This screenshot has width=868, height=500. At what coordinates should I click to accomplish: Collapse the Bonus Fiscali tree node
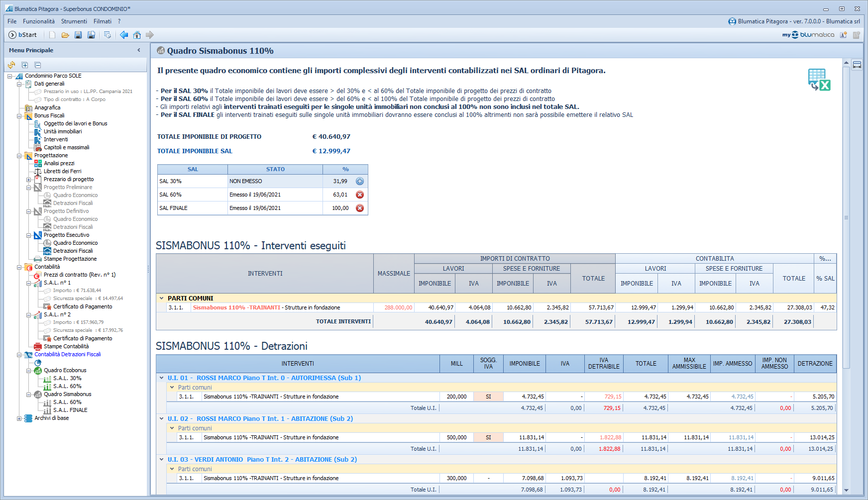(x=19, y=116)
